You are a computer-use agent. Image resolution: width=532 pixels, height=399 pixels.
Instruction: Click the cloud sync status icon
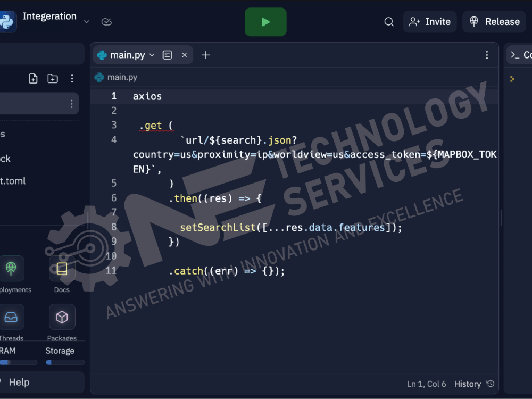point(106,22)
